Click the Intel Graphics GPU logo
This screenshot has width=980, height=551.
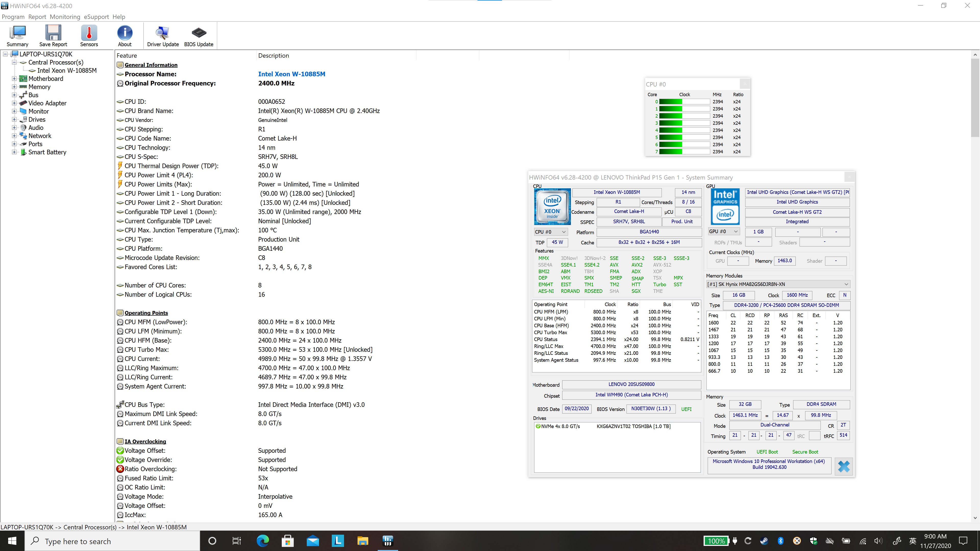(x=725, y=206)
